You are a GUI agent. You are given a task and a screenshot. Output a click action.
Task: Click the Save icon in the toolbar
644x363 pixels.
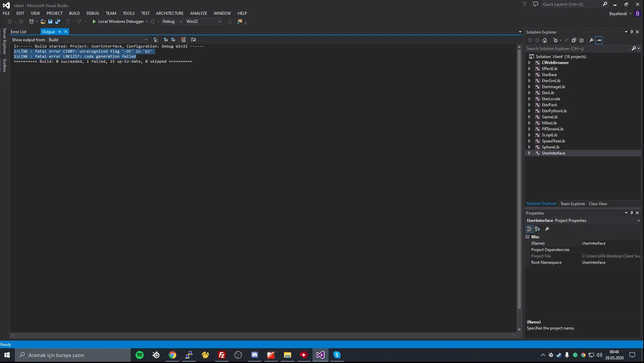point(50,21)
